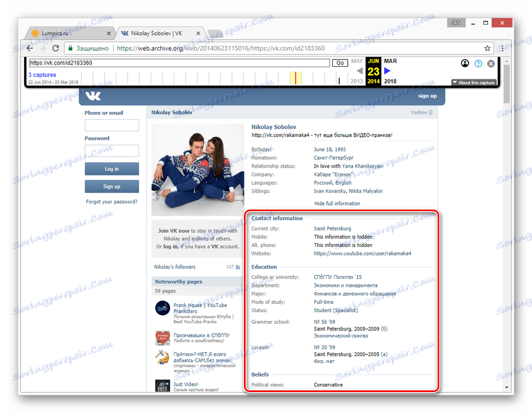Screen dimensions: 532x413
Task: Open the profile photo
Action: click(x=198, y=169)
